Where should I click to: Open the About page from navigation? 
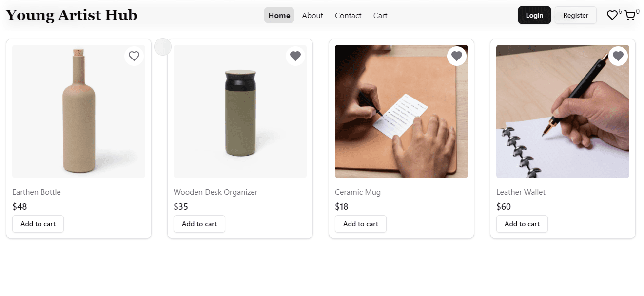coord(312,15)
